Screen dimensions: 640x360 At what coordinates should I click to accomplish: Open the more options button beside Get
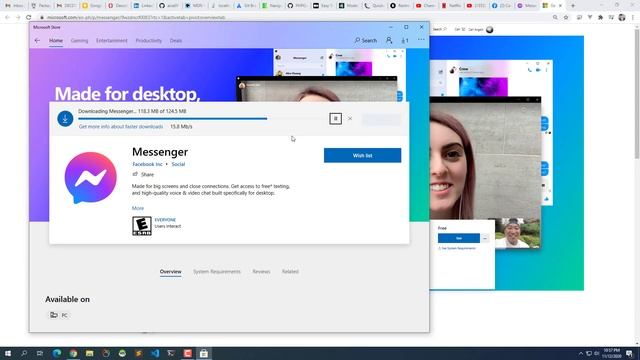pyautogui.click(x=485, y=238)
